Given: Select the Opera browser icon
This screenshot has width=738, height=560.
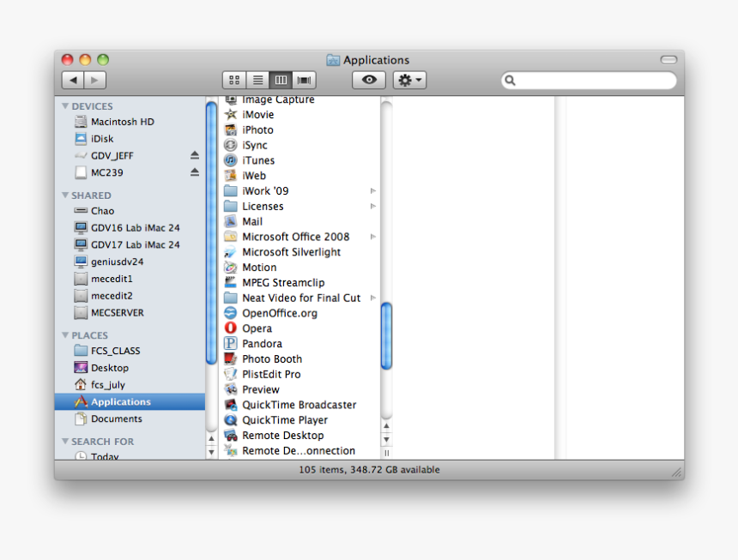Looking at the screenshot, I should point(230,328).
